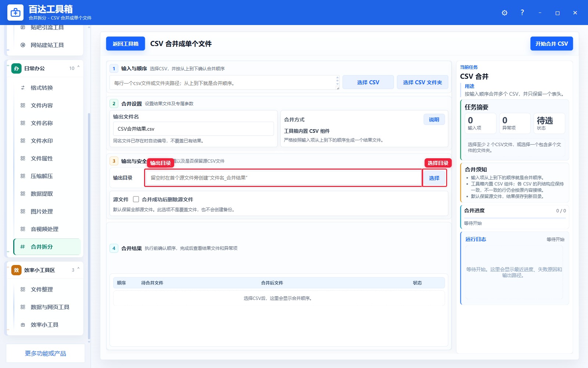588x368 pixels.
Task: Click 说明 button in 合并方式
Action: (x=434, y=120)
